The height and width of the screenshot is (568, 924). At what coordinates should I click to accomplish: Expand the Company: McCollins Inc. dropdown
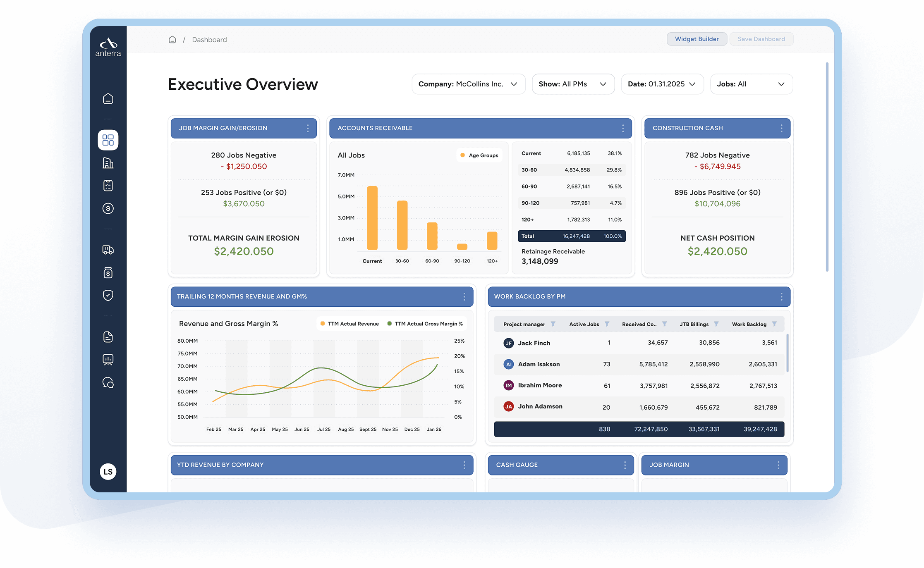(468, 84)
